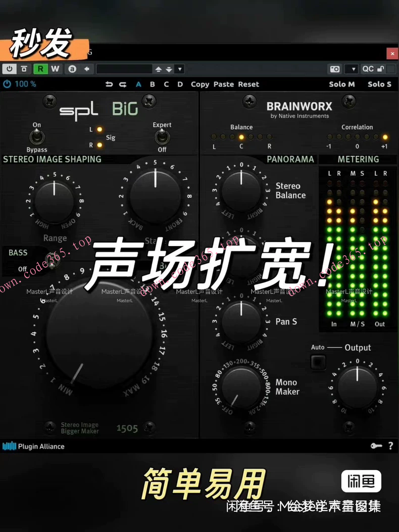399x532 pixels.
Task: Flip the BASS Off toggle switch
Action: (x=51, y=261)
